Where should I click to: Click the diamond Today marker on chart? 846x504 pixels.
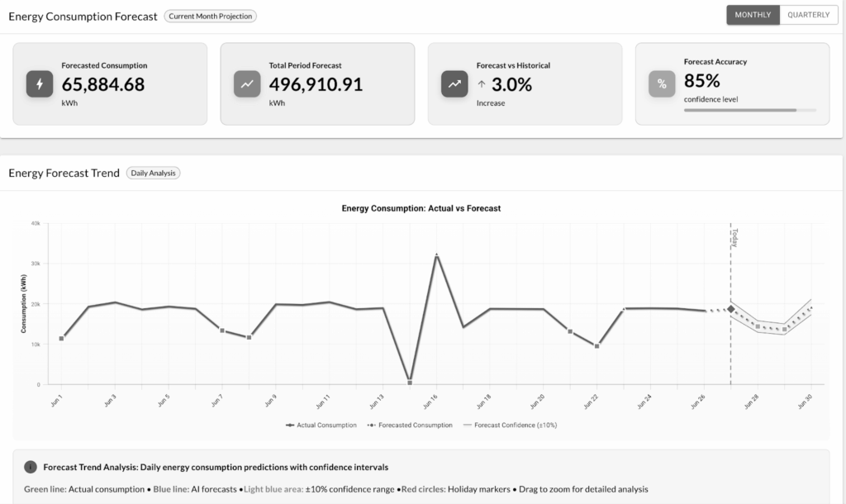pos(730,309)
